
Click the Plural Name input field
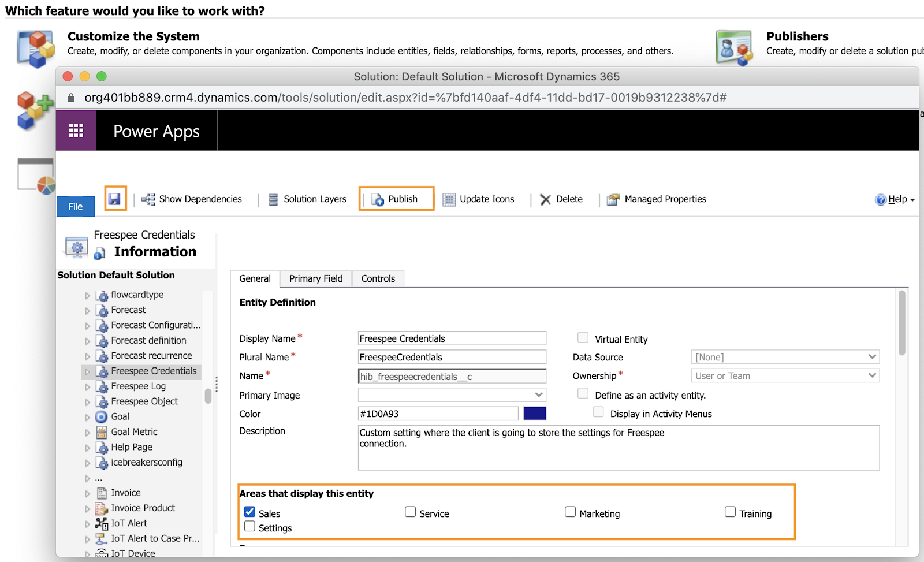[452, 357]
